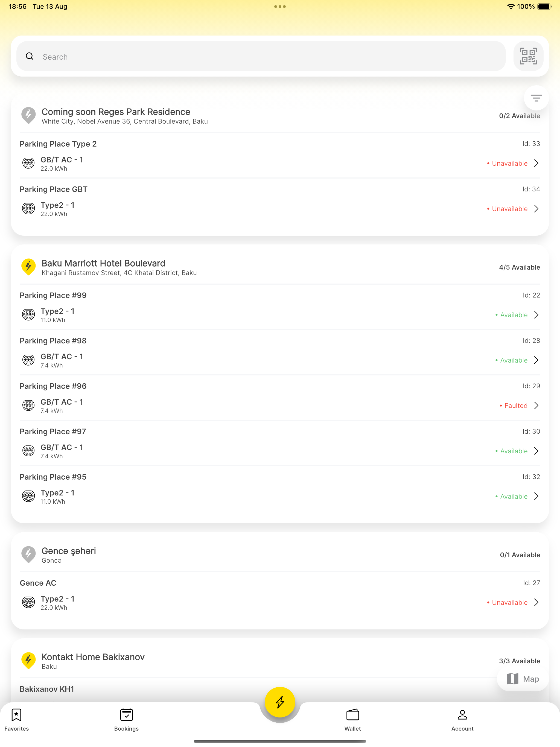Expand Parking Place #98 charger details chevron
This screenshot has width=560, height=747.
click(x=536, y=360)
